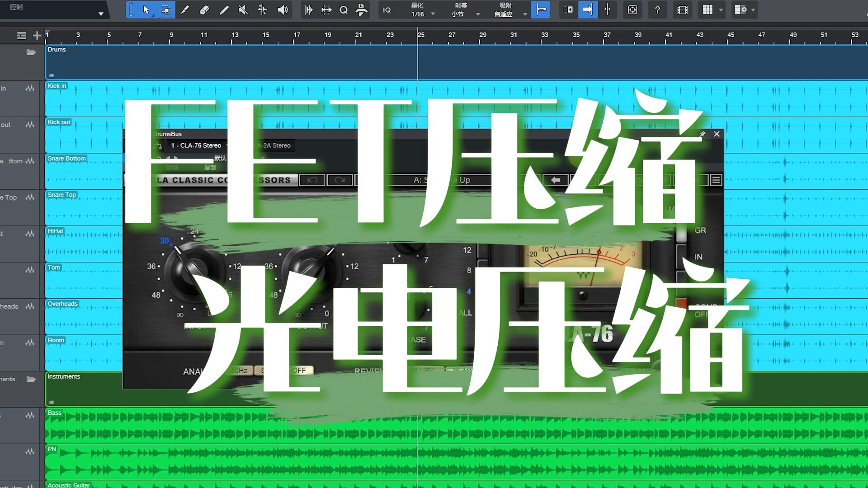The height and width of the screenshot is (488, 868).
Task: Show automation for the HiHat track
Action: 30,234
